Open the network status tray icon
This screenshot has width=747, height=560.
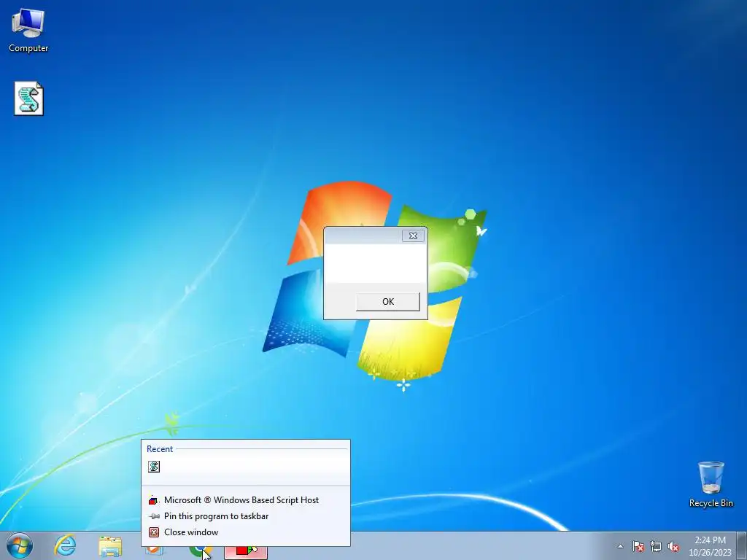(656, 546)
